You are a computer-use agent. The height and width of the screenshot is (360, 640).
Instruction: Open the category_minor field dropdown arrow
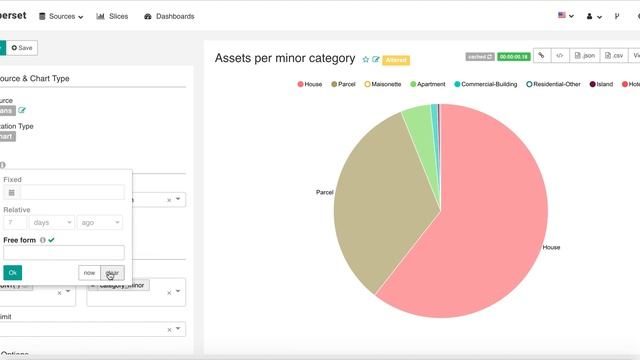click(178, 291)
